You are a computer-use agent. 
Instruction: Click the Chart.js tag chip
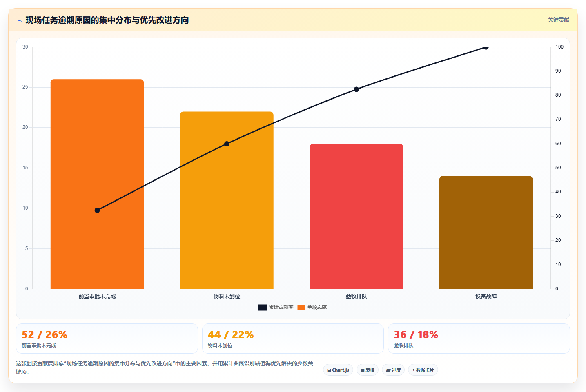click(338, 370)
